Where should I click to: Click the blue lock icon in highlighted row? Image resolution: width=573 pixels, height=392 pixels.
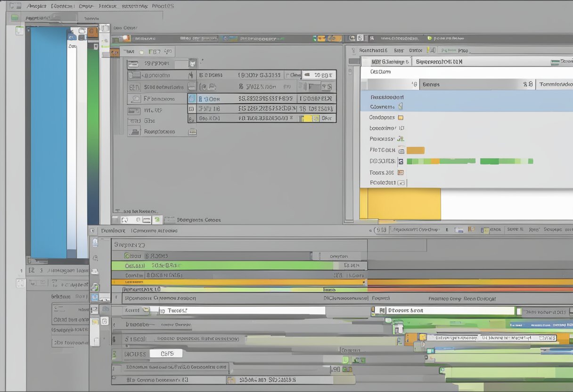pyautogui.click(x=192, y=99)
